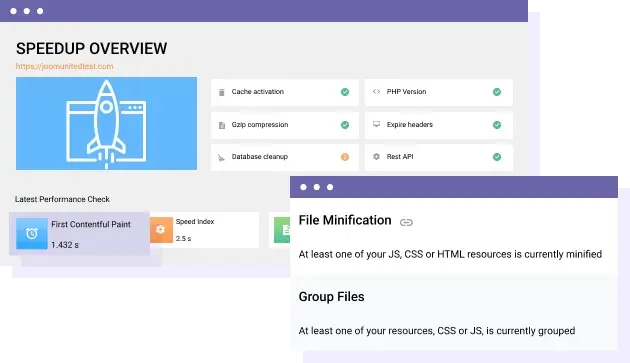Click the PHP Version green checkmark
Screen dimensions: 630x363
pos(497,92)
